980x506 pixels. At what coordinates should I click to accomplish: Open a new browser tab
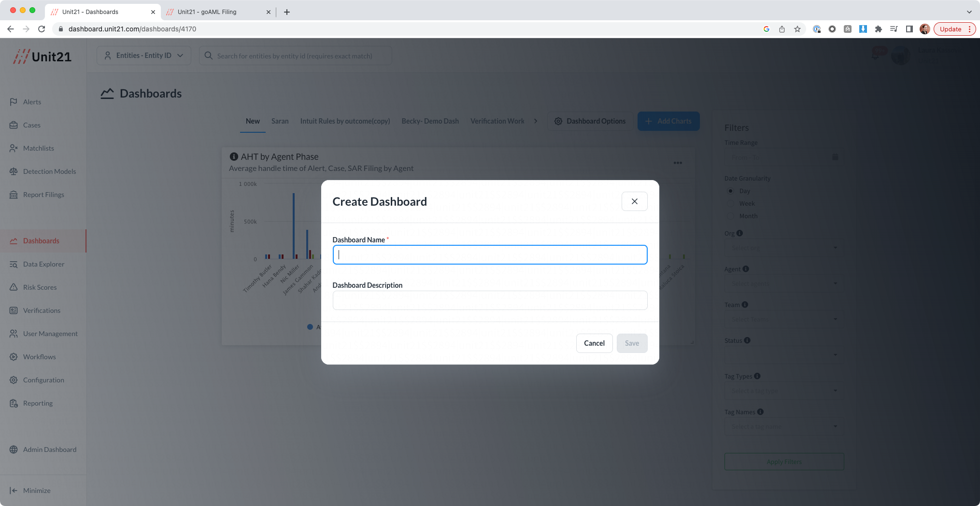point(287,12)
